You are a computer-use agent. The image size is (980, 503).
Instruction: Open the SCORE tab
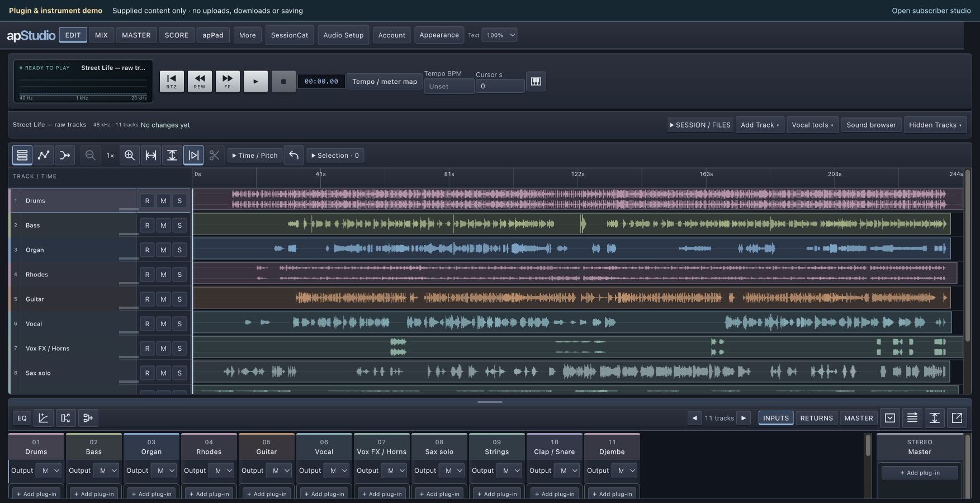[x=177, y=35]
